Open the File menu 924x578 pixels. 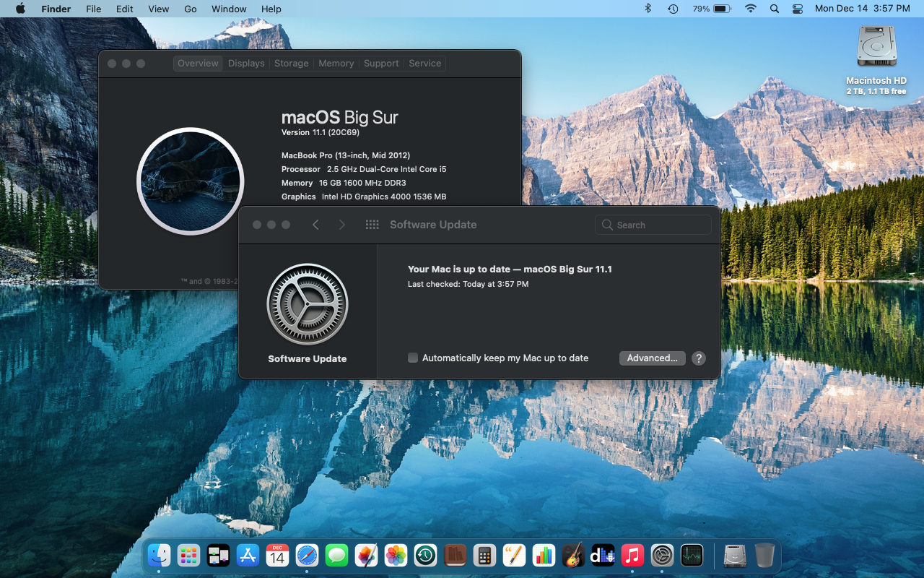93,9
